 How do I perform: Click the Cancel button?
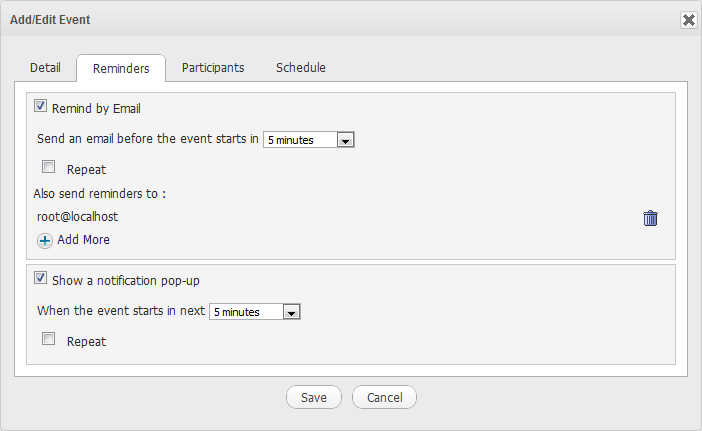[384, 397]
